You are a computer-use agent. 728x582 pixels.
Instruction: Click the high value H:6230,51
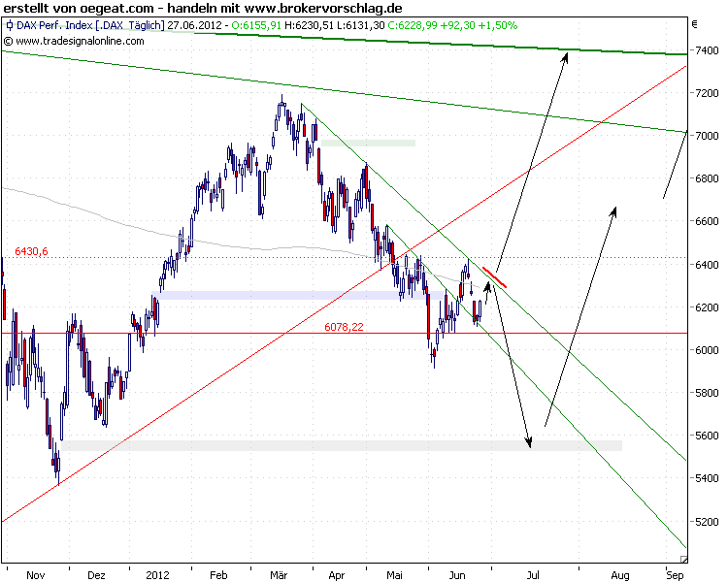click(310, 25)
